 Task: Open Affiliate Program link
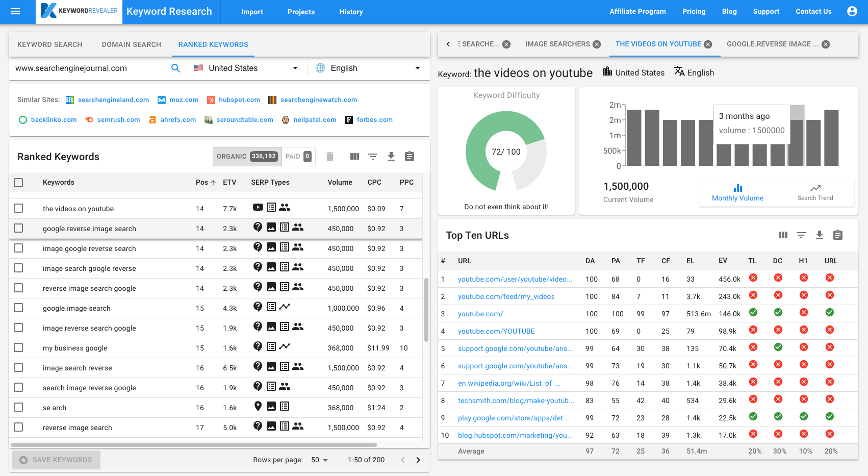point(637,11)
